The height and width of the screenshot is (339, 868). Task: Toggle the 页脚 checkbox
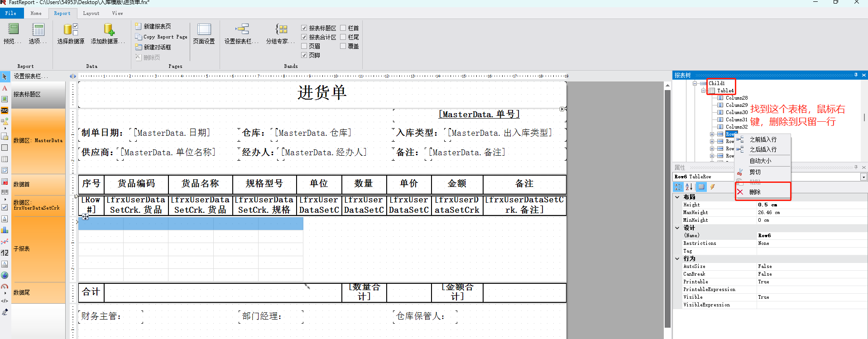point(304,55)
